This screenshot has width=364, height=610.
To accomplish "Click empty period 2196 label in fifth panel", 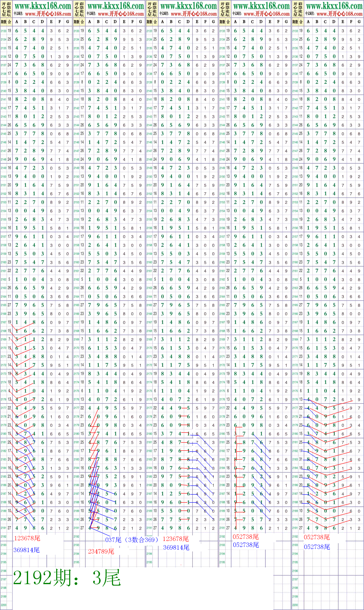I will (295, 571).
